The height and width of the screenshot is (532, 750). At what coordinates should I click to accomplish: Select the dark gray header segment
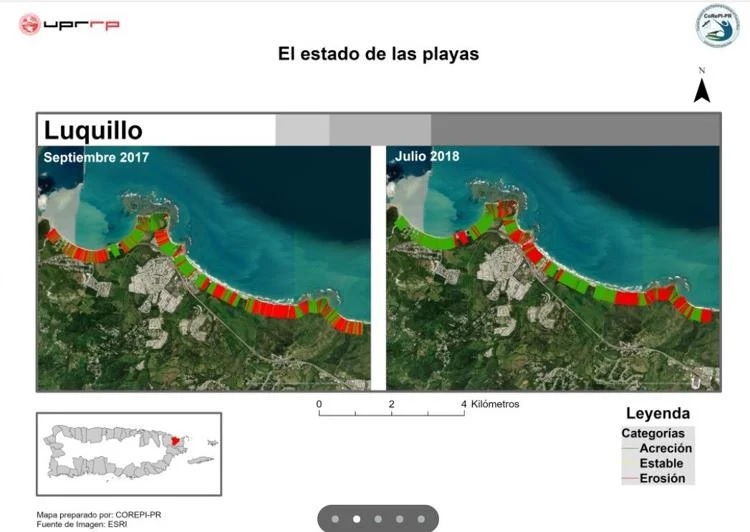575,130
